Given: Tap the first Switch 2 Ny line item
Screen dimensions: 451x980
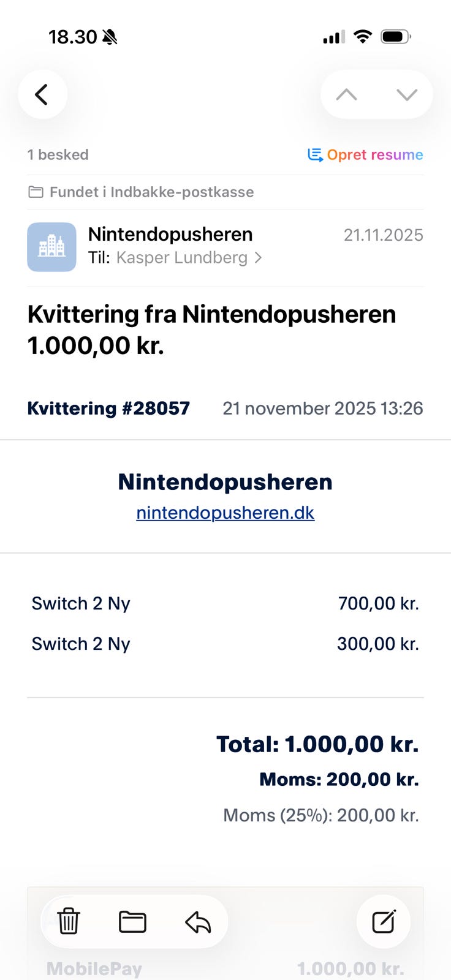Looking at the screenshot, I should click(x=81, y=604).
